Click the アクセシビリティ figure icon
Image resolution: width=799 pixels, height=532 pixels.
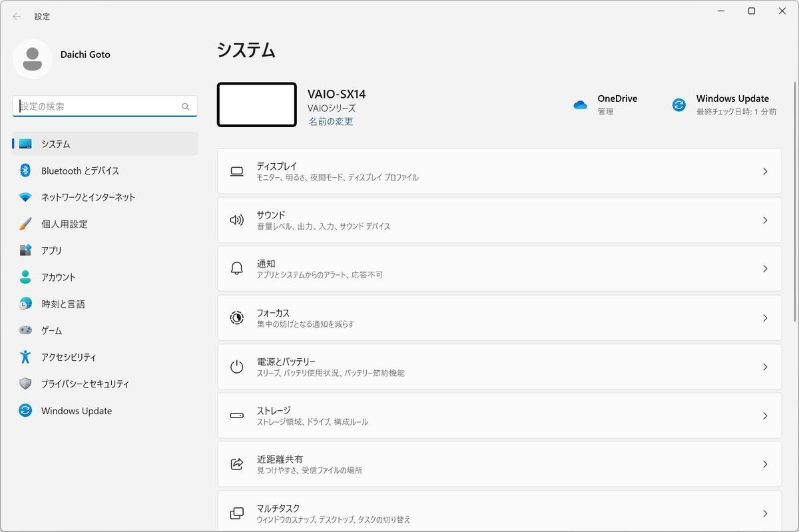[25, 357]
